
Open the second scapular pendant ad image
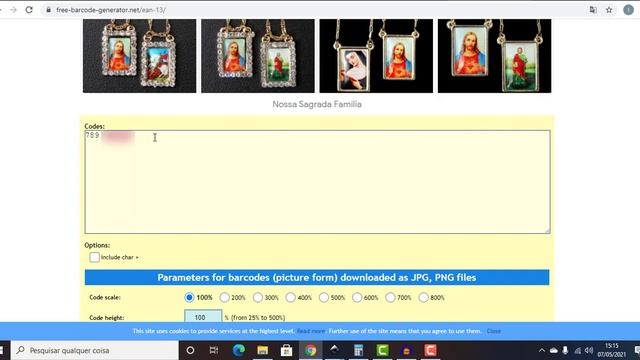point(258,56)
